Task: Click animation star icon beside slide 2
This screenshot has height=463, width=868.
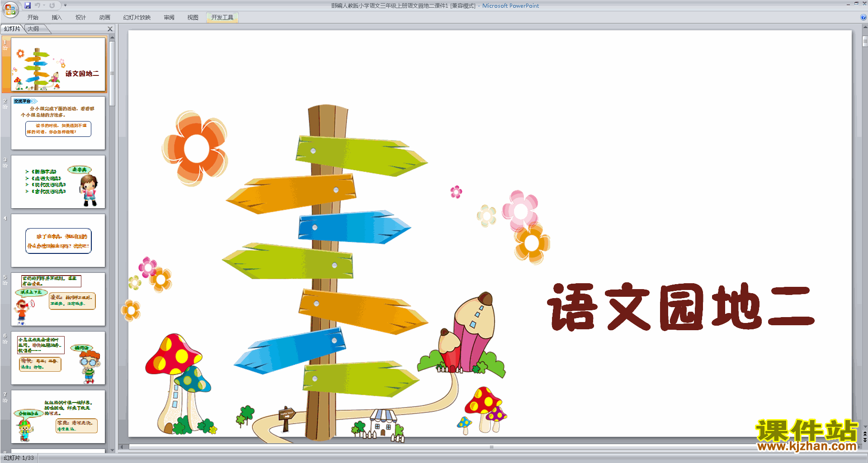Action: click(x=5, y=107)
